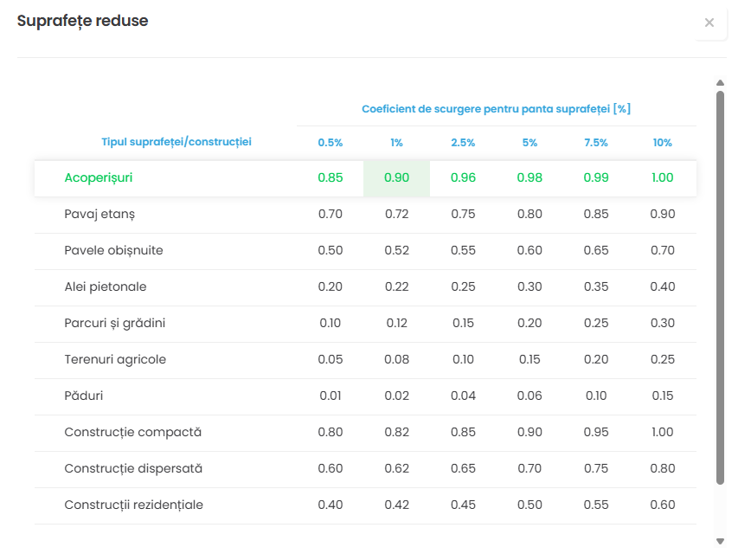Select Pavaj etanș value 0.75
738x560 pixels.
(463, 214)
